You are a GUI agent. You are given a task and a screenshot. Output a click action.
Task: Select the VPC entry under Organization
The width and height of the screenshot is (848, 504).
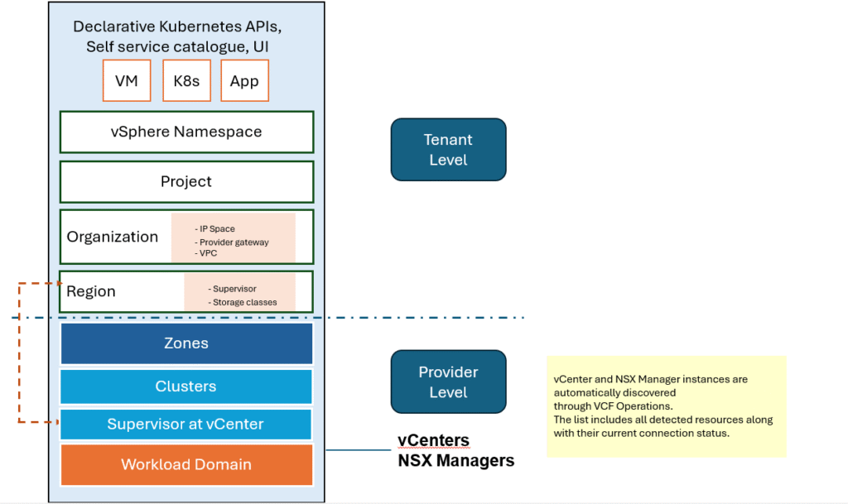click(207, 253)
